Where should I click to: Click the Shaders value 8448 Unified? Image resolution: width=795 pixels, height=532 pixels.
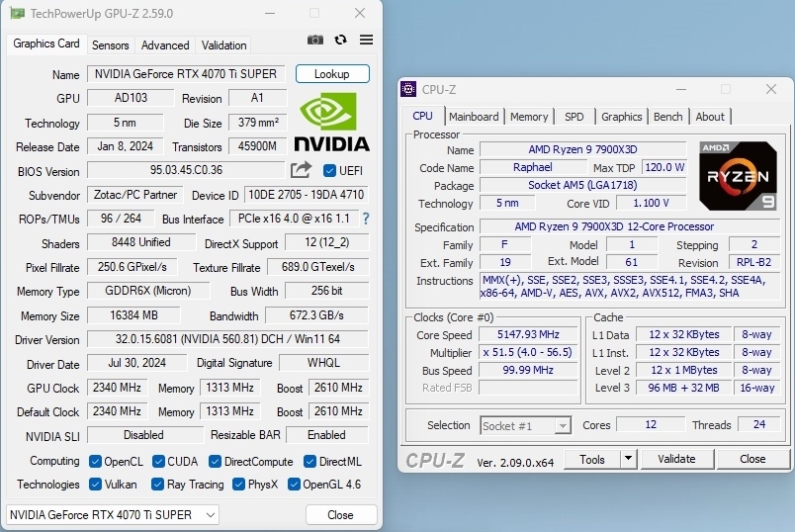pos(141,242)
